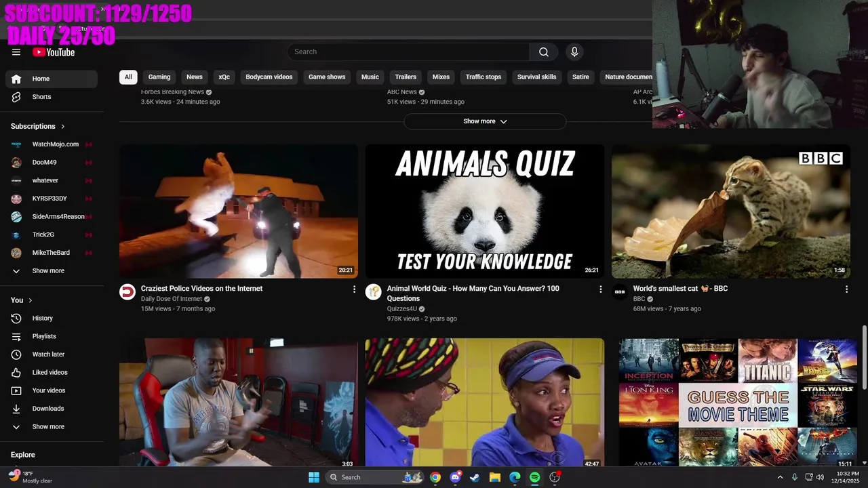Select the Music filter chip
The height and width of the screenshot is (488, 868).
tap(370, 77)
